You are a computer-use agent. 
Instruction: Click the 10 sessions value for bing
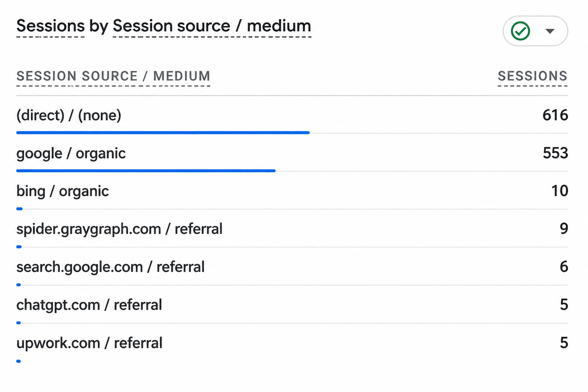560,191
